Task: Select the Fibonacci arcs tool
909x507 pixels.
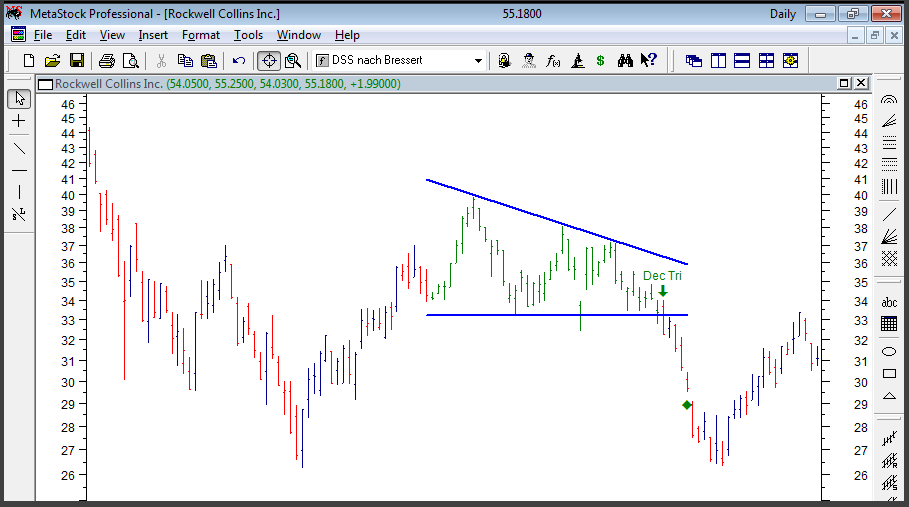Action: (889, 100)
